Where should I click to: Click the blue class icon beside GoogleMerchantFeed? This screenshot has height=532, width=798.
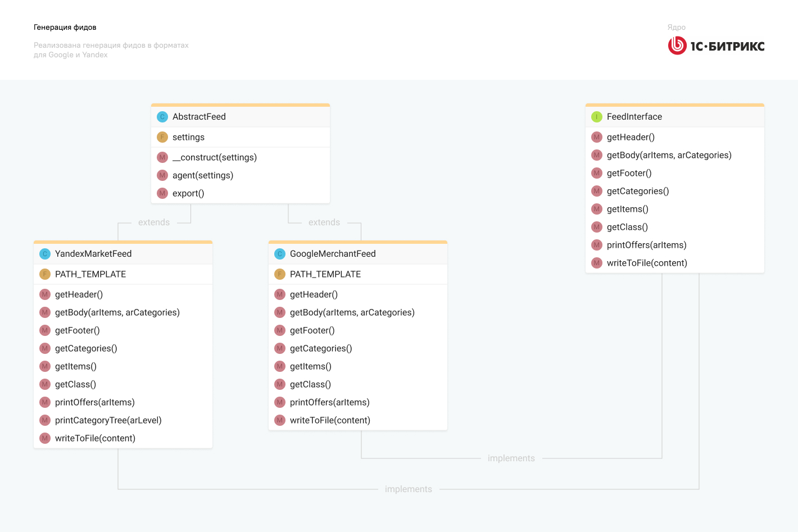[280, 254]
